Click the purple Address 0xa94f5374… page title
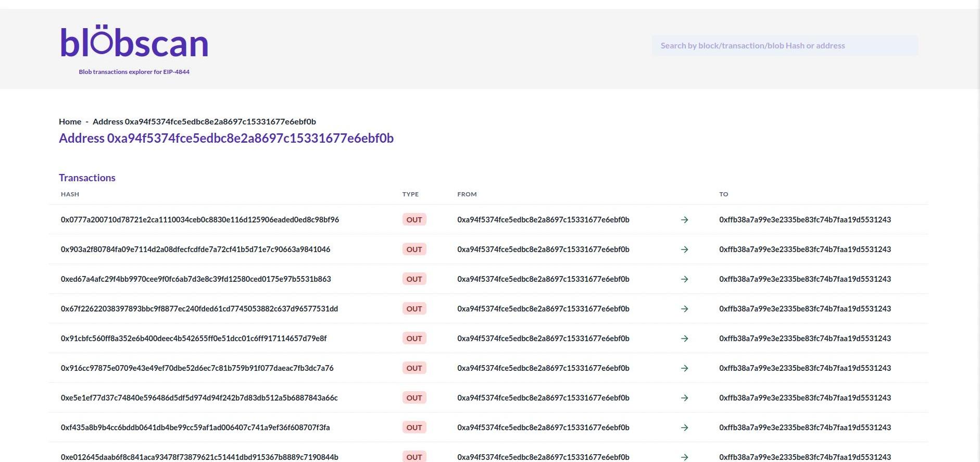Viewport: 980px width, 462px height. [x=226, y=138]
